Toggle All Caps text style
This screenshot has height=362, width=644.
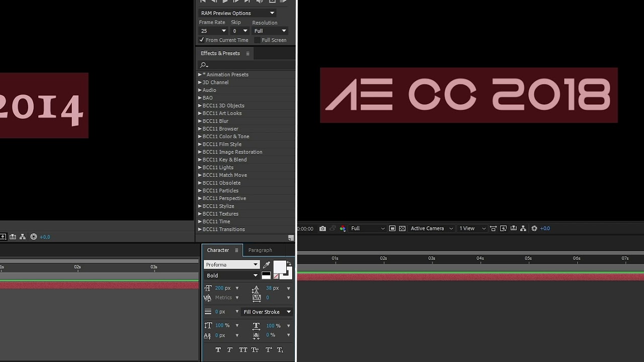(243, 350)
